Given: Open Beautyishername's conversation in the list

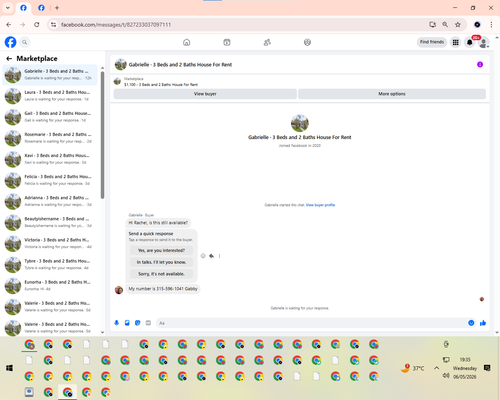Looking at the screenshot, I should pyautogui.click(x=50, y=222).
